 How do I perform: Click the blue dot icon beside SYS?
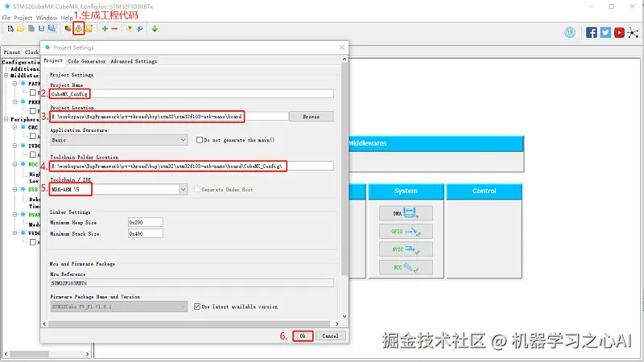pos(23,189)
